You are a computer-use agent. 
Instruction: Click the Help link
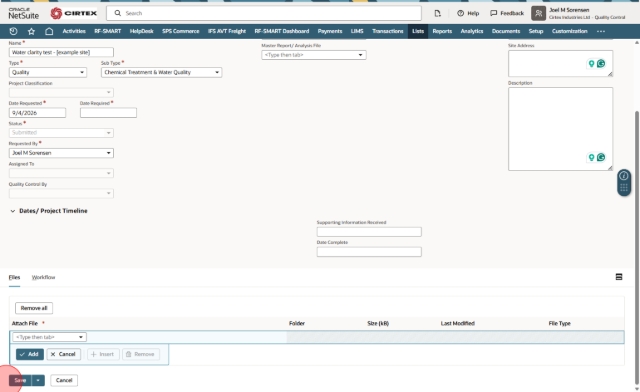(x=468, y=13)
